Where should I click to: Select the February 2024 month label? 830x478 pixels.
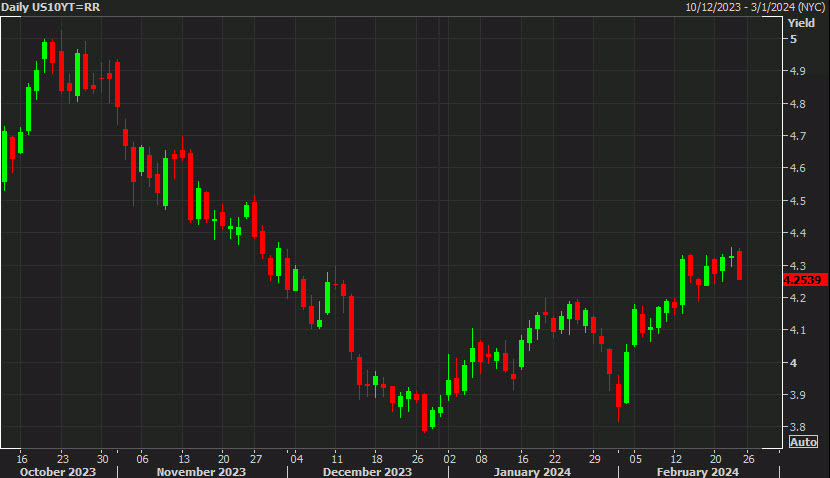click(698, 471)
